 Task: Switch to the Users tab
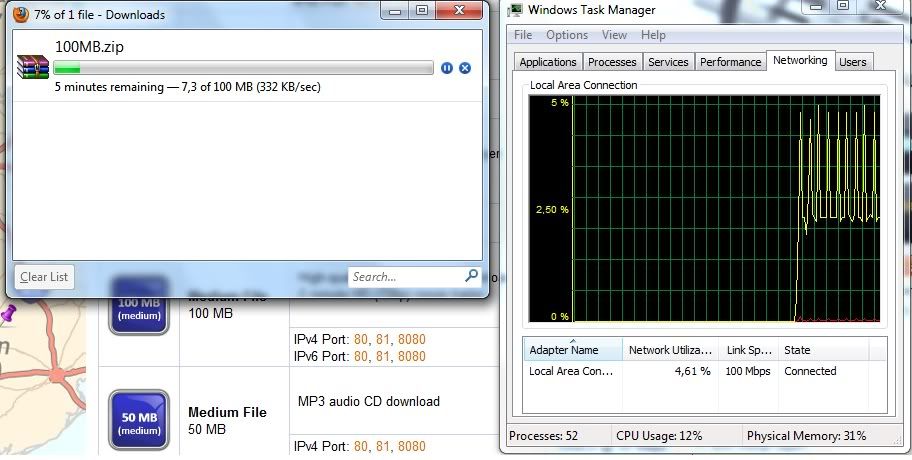pyautogui.click(x=853, y=62)
